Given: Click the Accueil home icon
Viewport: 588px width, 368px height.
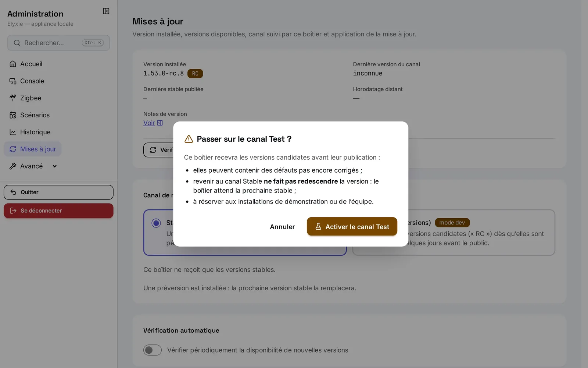Looking at the screenshot, I should click(13, 64).
